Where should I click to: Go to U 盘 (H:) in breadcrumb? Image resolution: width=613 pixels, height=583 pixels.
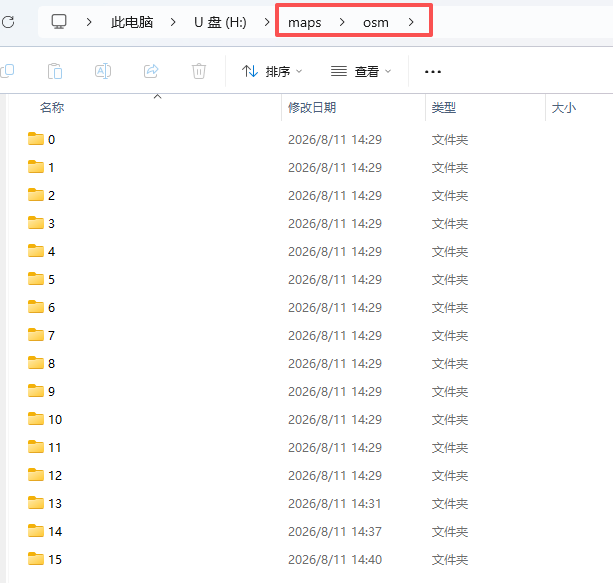pos(220,22)
